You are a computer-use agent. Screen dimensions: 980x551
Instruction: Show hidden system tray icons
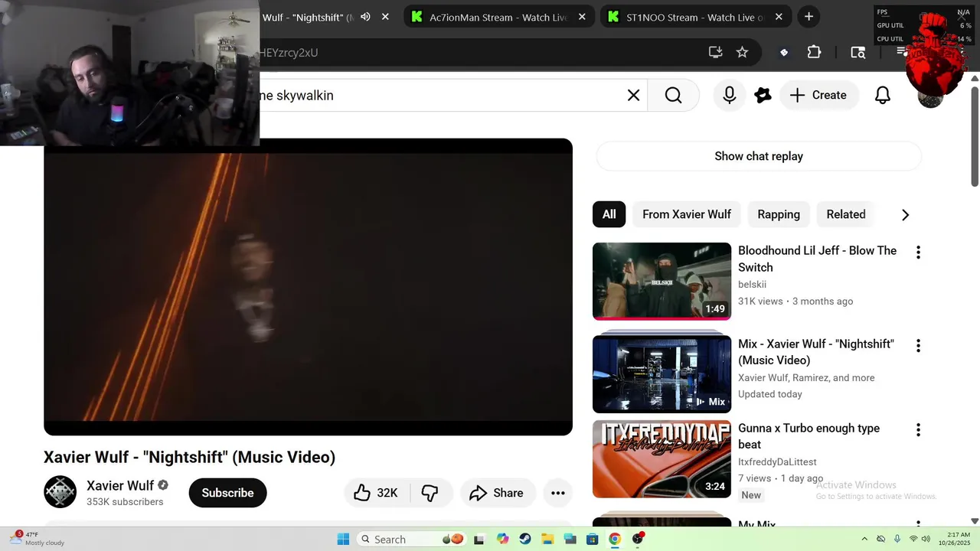[864, 539]
